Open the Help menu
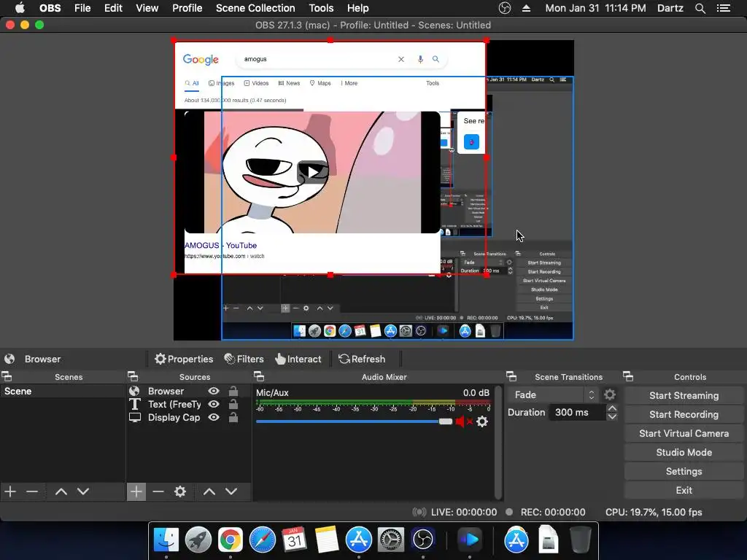Screen dimensions: 747x560 (x=357, y=8)
